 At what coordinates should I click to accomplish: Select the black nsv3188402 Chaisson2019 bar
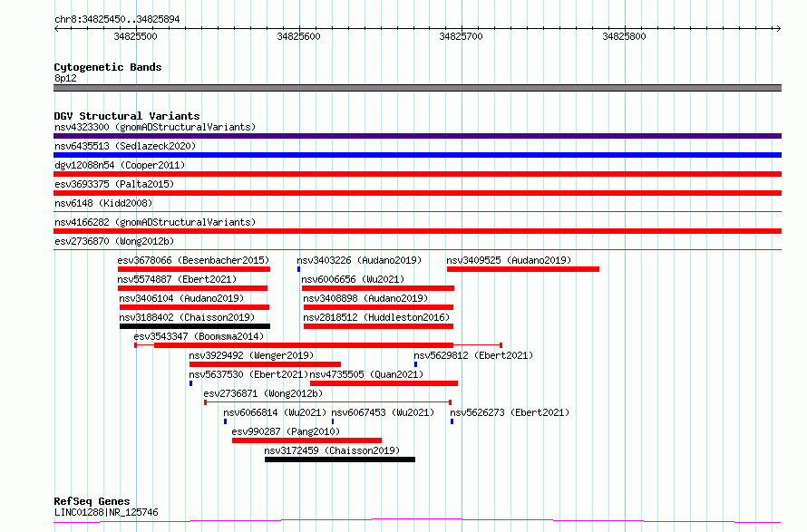point(195,326)
